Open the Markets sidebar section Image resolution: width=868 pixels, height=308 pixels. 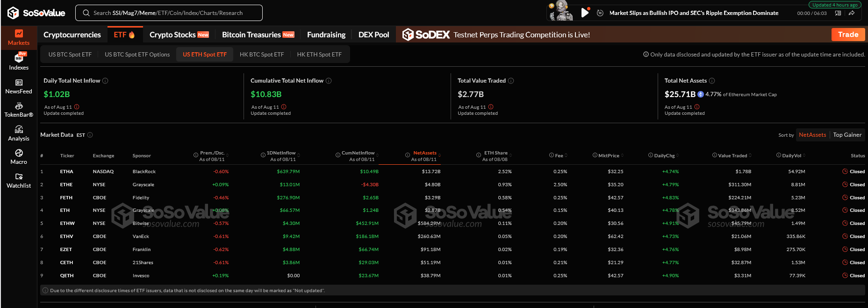pyautogui.click(x=19, y=37)
